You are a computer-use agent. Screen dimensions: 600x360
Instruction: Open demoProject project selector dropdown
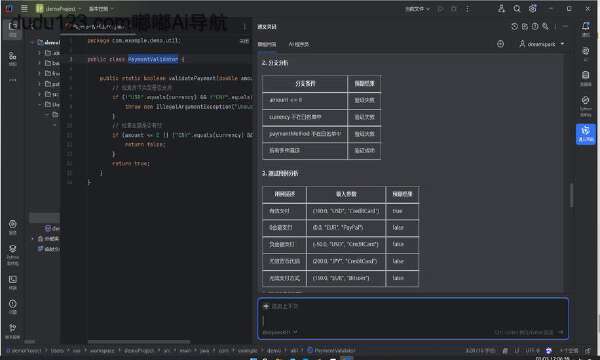click(x=59, y=8)
